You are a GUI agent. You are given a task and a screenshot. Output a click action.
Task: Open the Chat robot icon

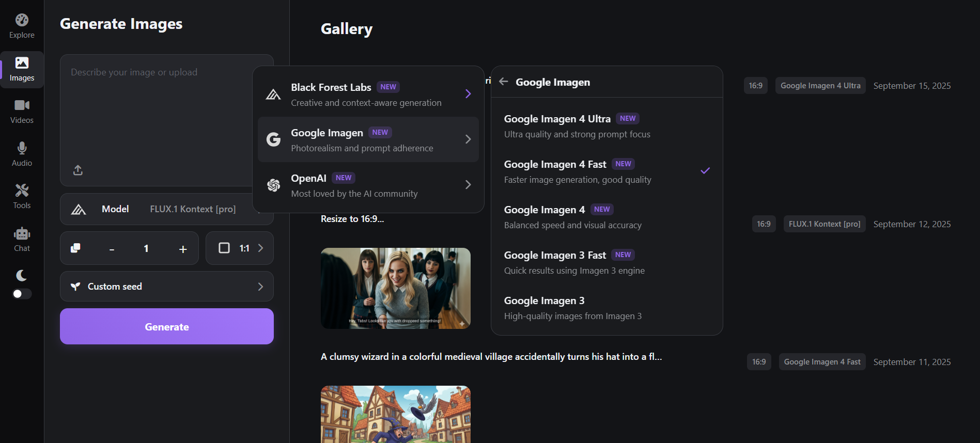point(22,233)
